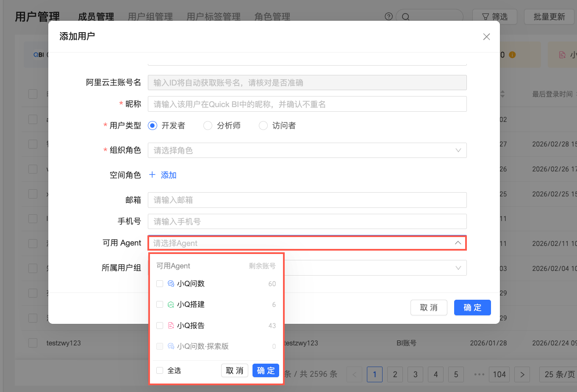Switch to the 成员管理 tab

pyautogui.click(x=96, y=17)
